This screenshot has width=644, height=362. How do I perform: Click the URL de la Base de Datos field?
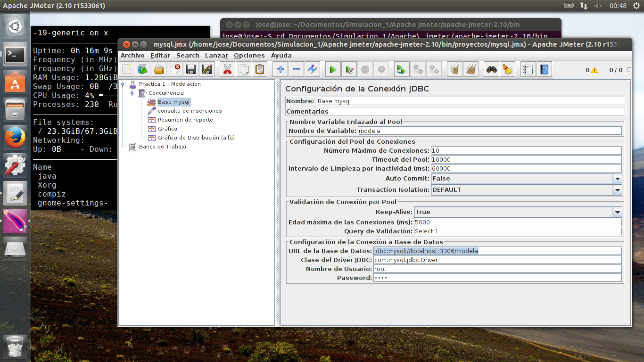[x=497, y=251]
